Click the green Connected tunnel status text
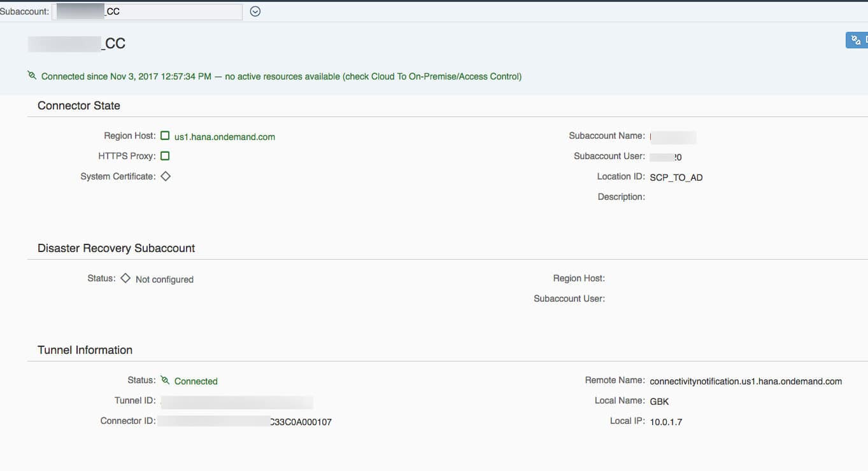Image resolution: width=868 pixels, height=471 pixels. tap(196, 381)
